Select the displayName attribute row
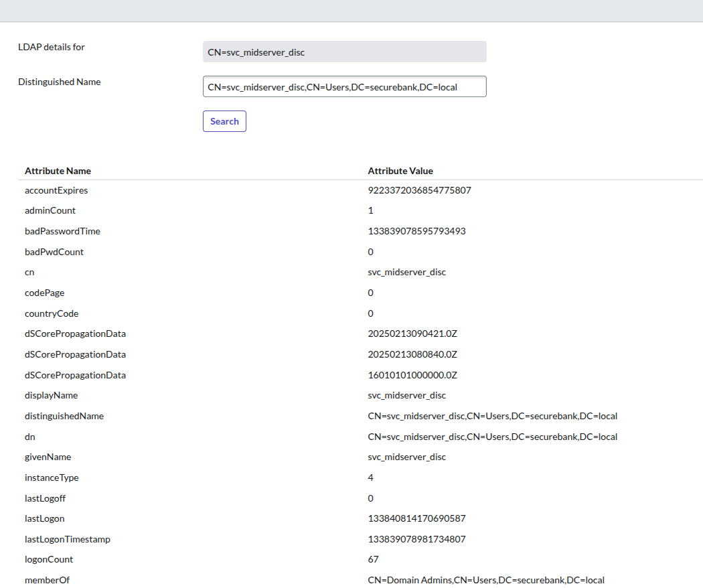 [51, 395]
